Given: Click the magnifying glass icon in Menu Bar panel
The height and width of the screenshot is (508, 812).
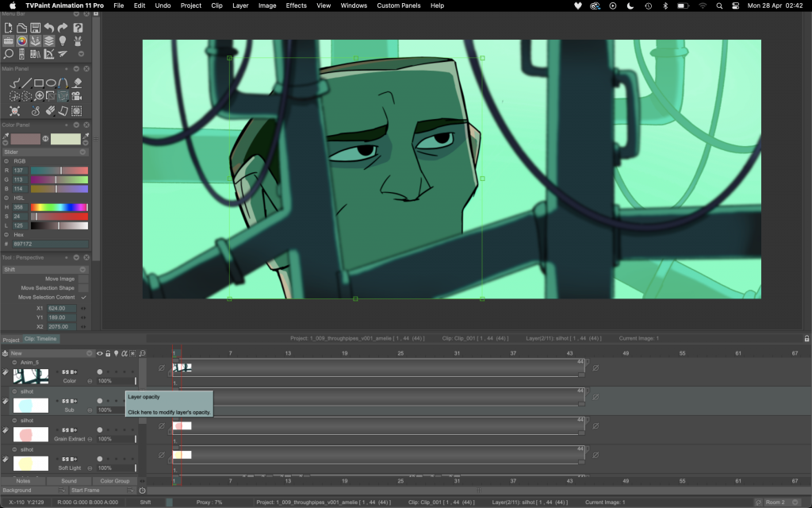Looking at the screenshot, I should coord(8,54).
